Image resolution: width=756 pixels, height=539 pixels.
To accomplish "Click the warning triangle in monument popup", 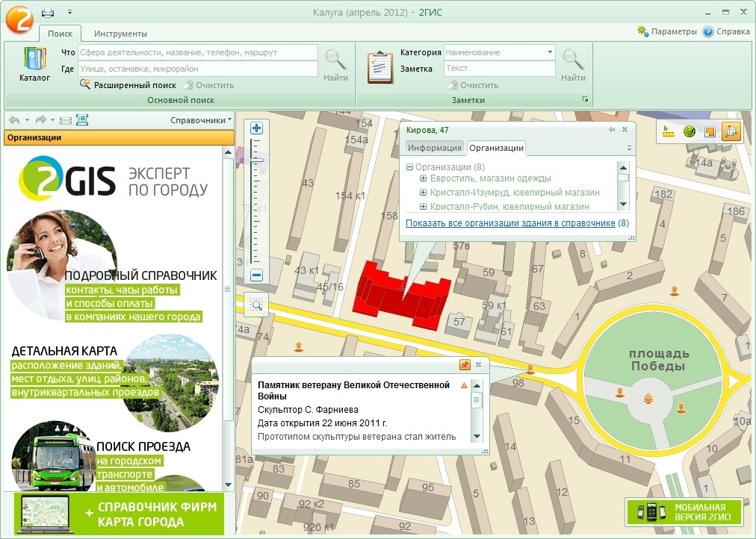I will (x=465, y=385).
